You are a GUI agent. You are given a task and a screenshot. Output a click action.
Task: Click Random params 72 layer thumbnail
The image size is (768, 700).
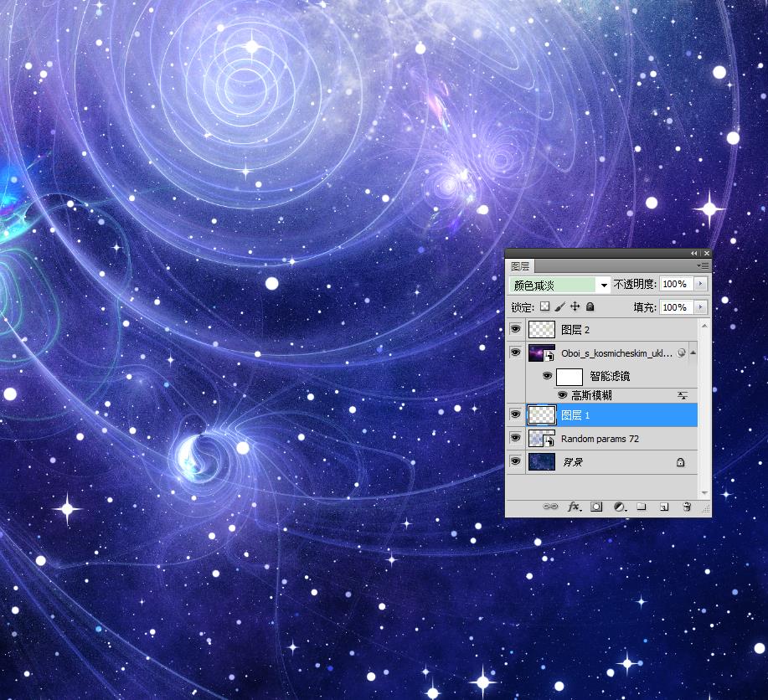pyautogui.click(x=542, y=439)
